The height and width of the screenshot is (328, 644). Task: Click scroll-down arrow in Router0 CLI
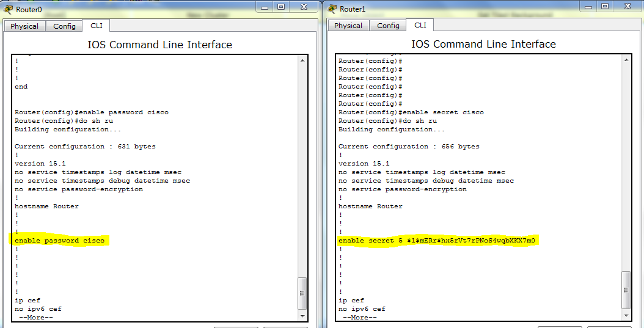(x=302, y=316)
